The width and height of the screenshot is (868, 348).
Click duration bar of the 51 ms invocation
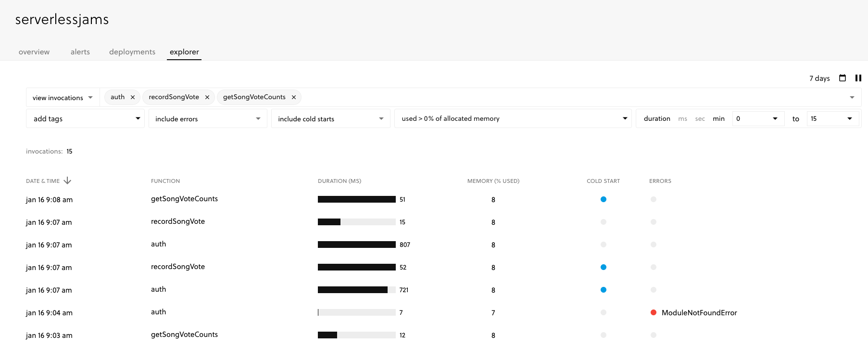(357, 199)
